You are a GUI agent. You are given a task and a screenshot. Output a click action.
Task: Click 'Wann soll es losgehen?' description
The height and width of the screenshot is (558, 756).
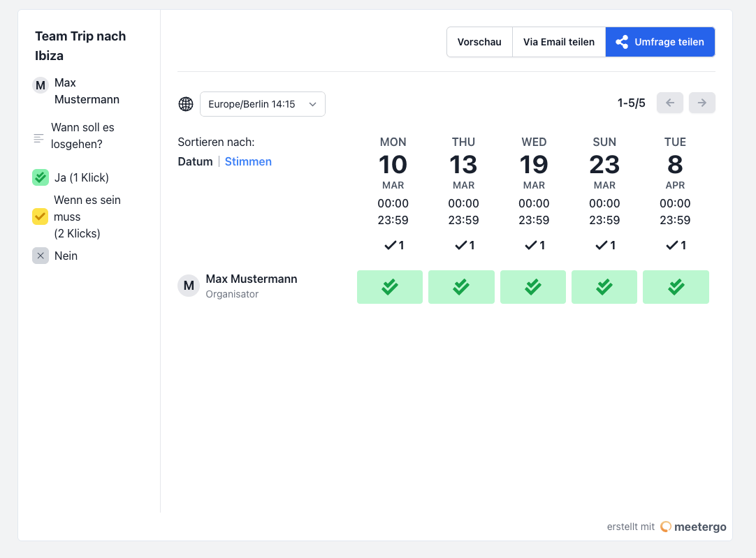coord(82,136)
